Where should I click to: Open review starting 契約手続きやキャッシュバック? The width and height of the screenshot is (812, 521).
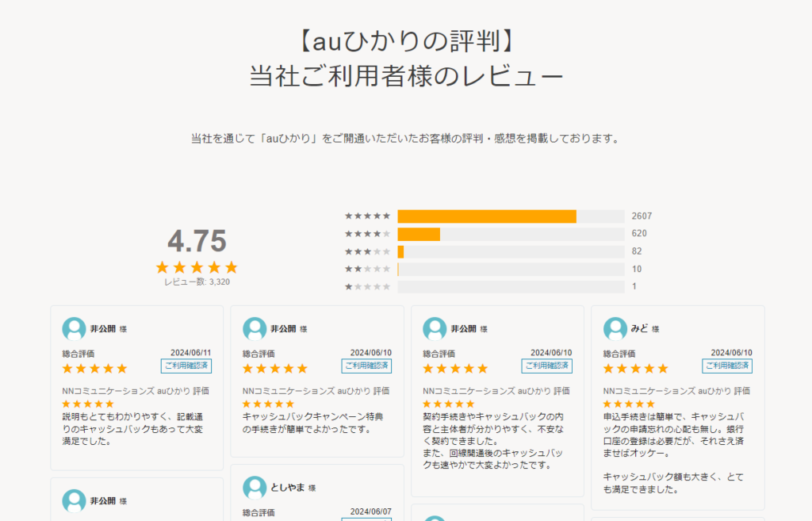click(x=493, y=441)
